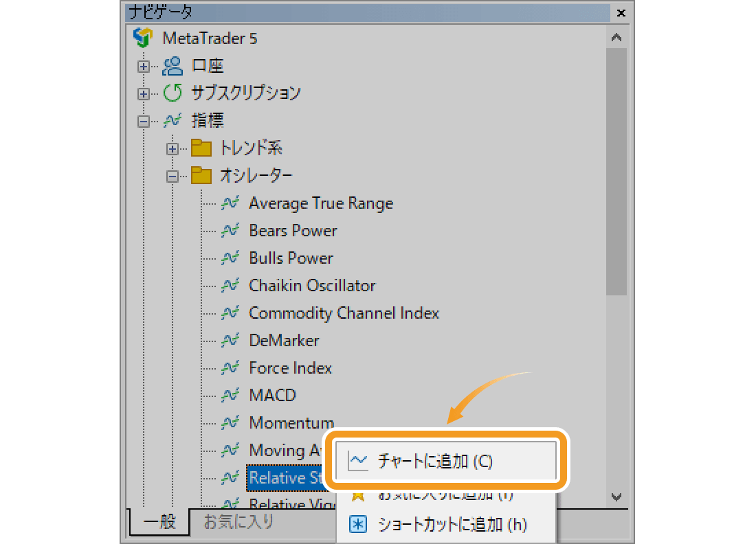Screen dimensions: 756x544
Task: Select the Moving Average entry
Action: (285, 451)
